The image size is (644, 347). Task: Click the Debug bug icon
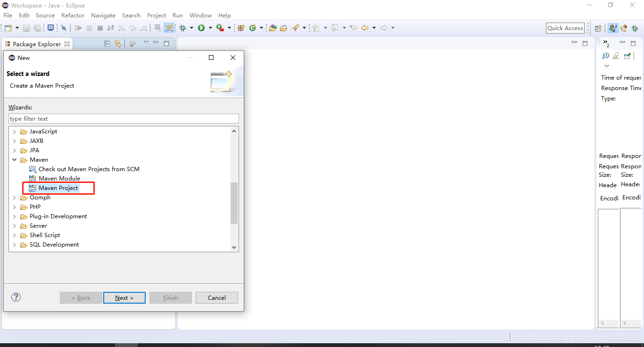pos(183,28)
